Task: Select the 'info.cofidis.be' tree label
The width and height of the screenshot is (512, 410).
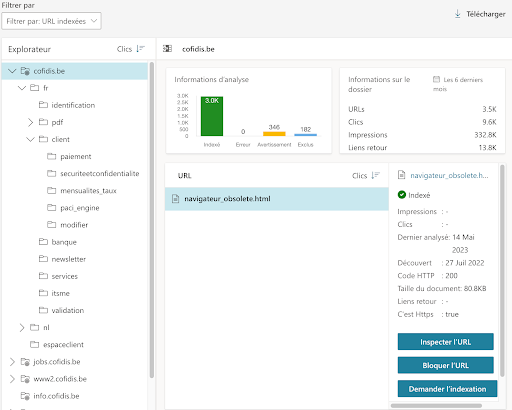Action: point(56,396)
